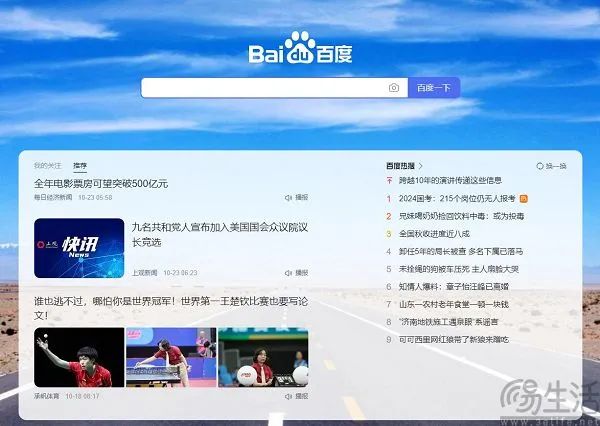Open hot search 全国秋收进度近八成
This screenshot has width=600, height=426.
click(x=434, y=234)
